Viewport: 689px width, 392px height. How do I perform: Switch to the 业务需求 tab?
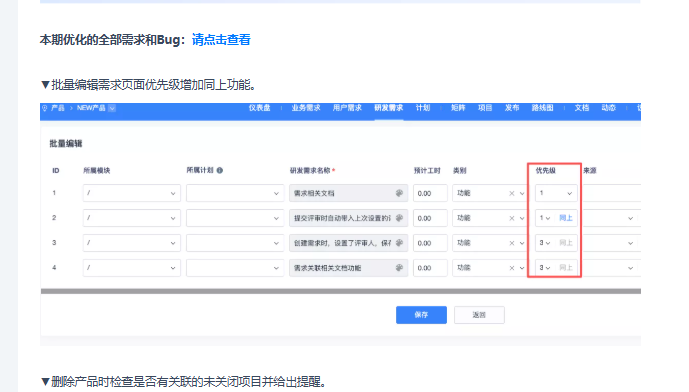(306, 108)
